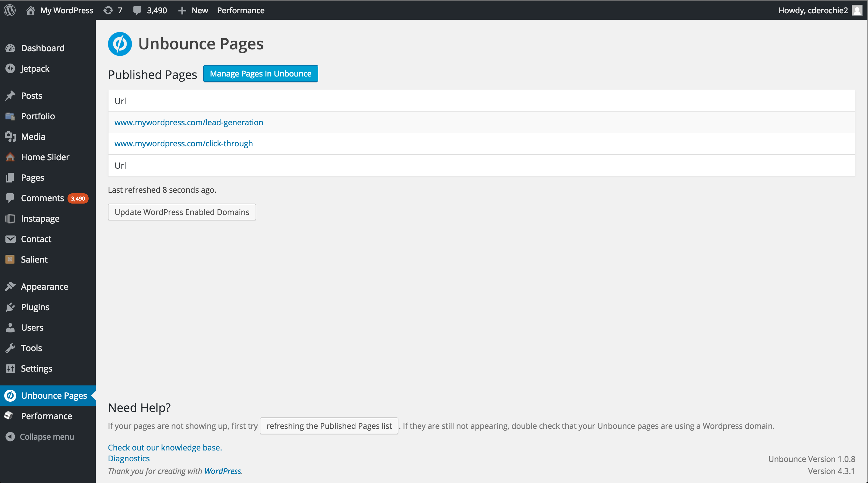Click the Tools wrench icon

(10, 348)
